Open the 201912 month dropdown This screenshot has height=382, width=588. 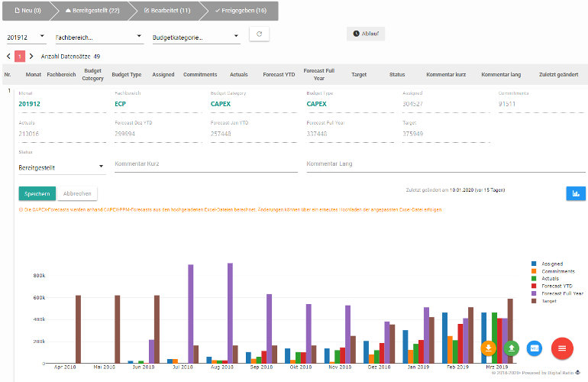tap(26, 37)
